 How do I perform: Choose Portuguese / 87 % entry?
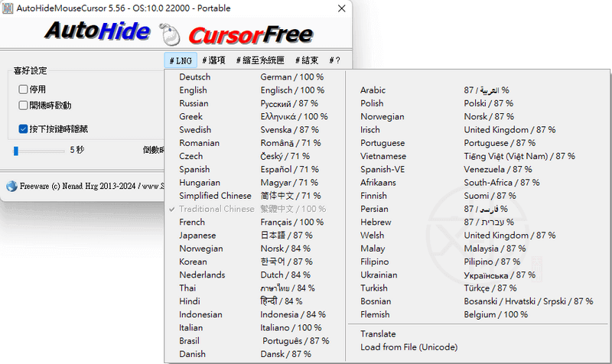point(478,143)
